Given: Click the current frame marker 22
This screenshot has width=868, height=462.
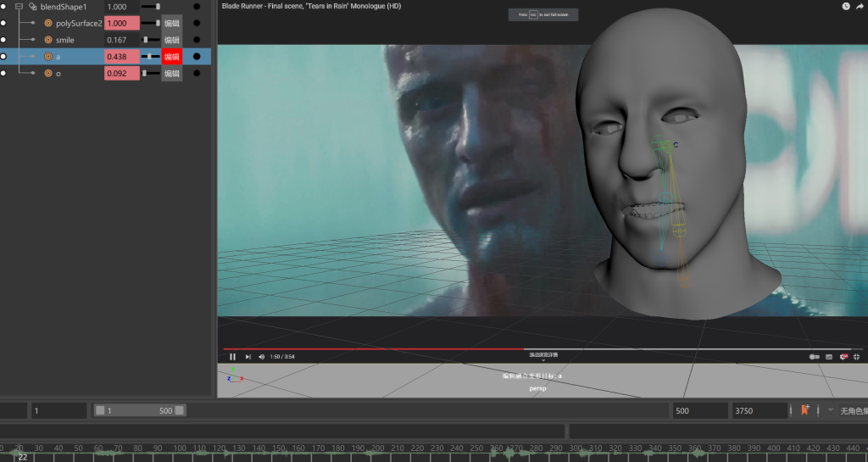Looking at the screenshot, I should [x=23, y=457].
